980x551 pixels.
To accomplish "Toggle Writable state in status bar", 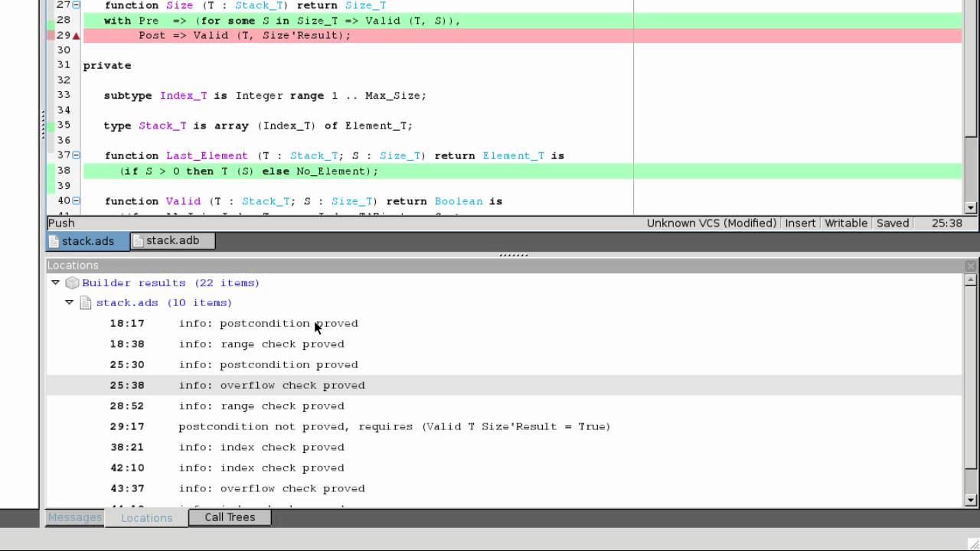I will click(x=846, y=223).
